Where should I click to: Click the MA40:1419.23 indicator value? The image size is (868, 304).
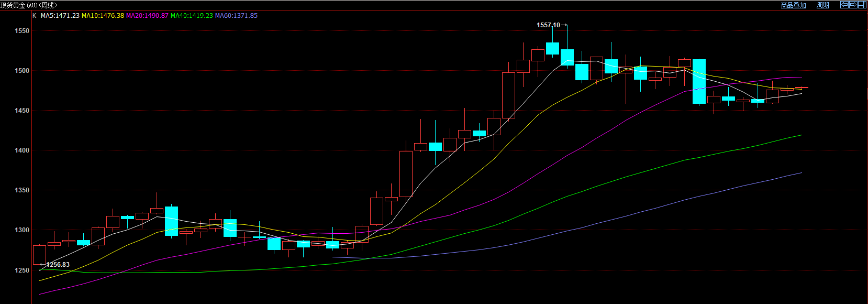coord(192,16)
